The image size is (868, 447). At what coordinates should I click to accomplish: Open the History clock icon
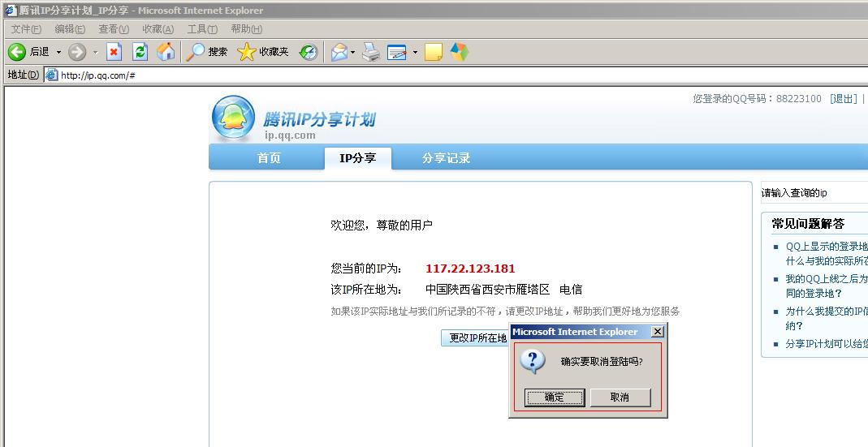pos(309,52)
